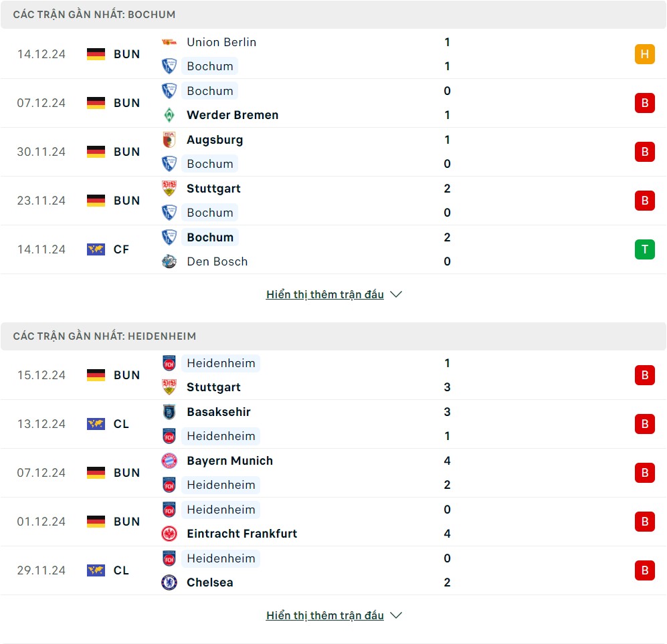Click the Werder Bremen club logo

tap(169, 115)
